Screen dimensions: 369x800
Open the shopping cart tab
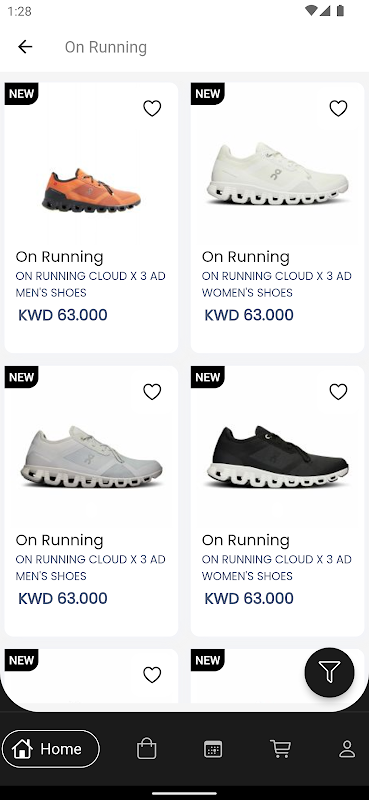[280, 749]
